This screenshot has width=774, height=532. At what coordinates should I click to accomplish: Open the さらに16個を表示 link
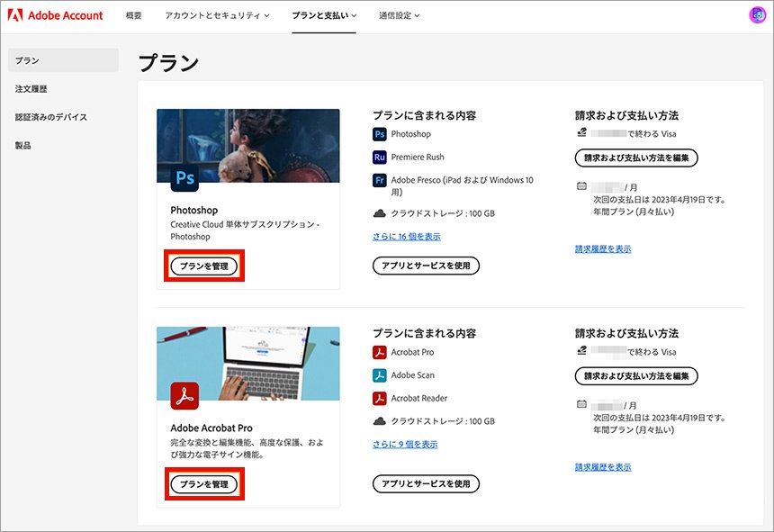click(406, 236)
